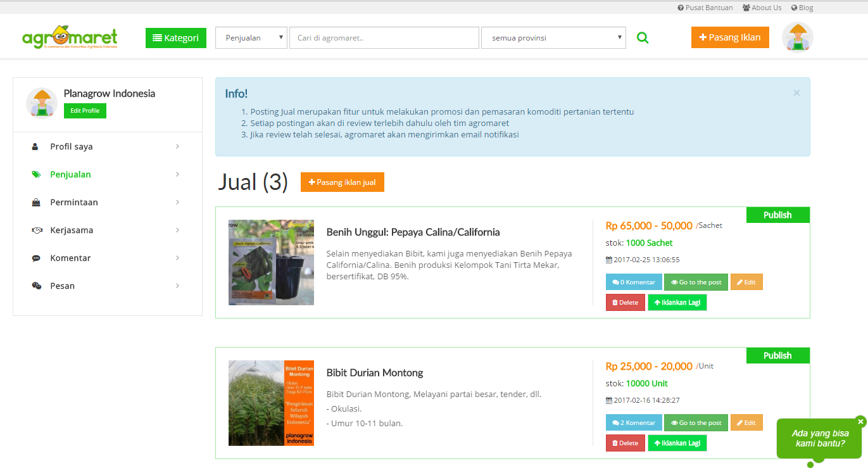
Task: Click the agromaret logo
Action: 70,37
